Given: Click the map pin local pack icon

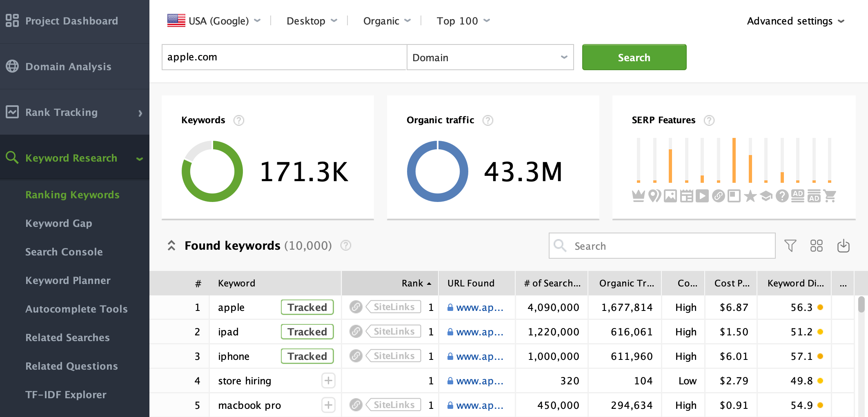Looking at the screenshot, I should [654, 196].
